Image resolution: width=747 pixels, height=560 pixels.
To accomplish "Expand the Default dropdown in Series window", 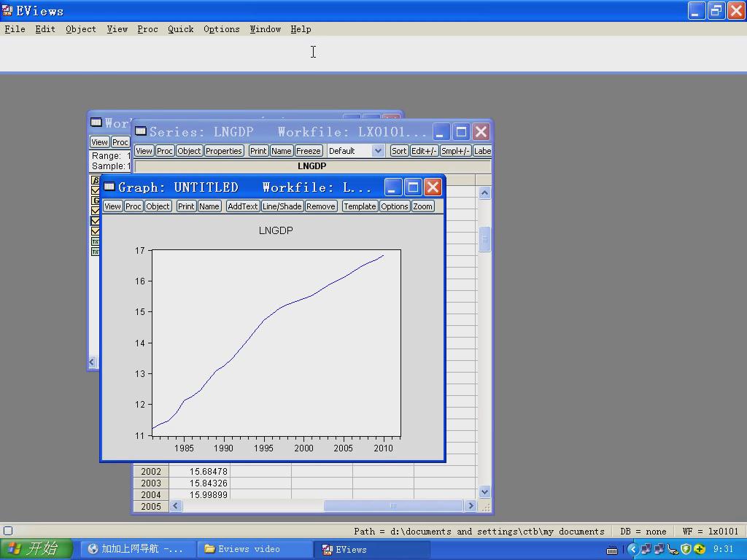I will (378, 151).
